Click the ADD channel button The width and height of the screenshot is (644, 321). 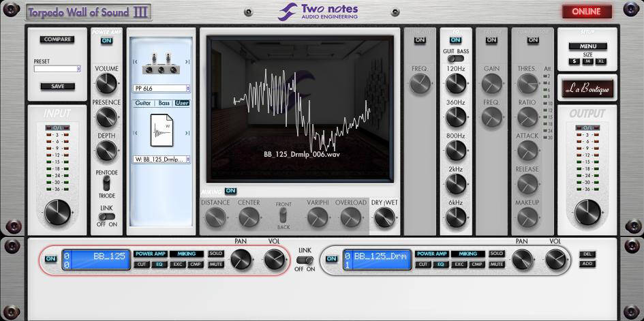click(587, 264)
